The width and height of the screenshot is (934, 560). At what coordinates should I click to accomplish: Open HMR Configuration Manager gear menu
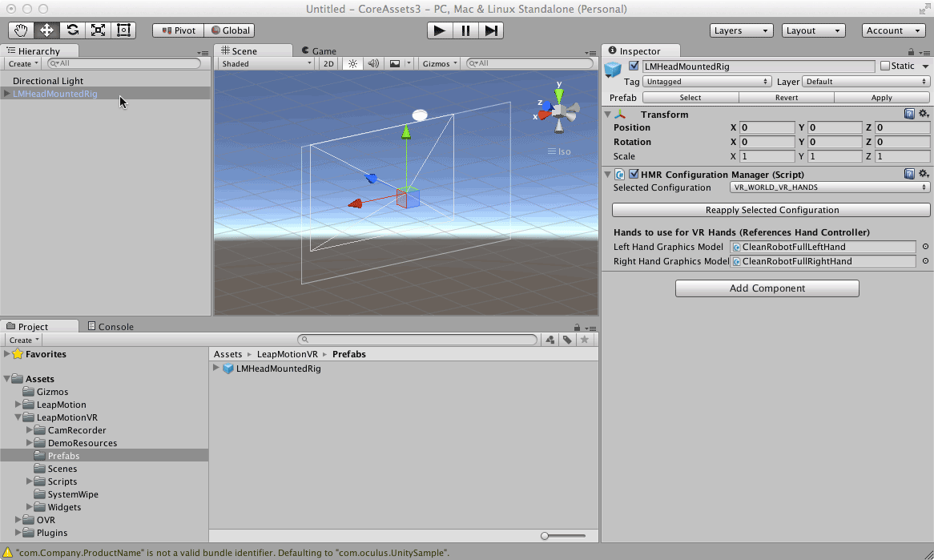924,174
